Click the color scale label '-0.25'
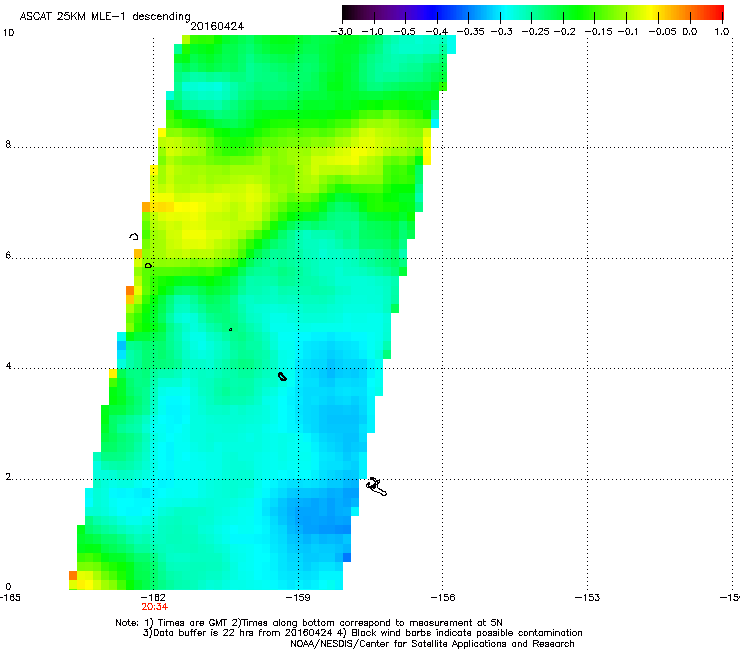The width and height of the screenshot is (740, 650). (x=536, y=32)
